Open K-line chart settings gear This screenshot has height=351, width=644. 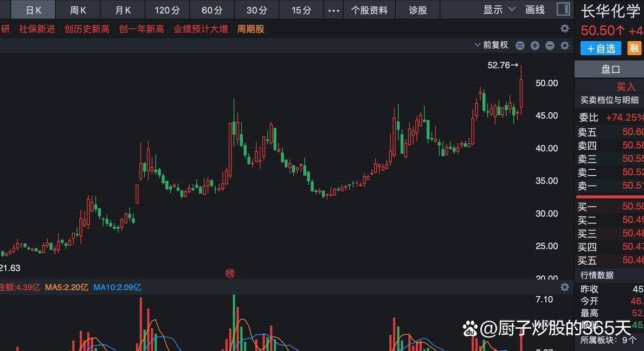(x=565, y=46)
